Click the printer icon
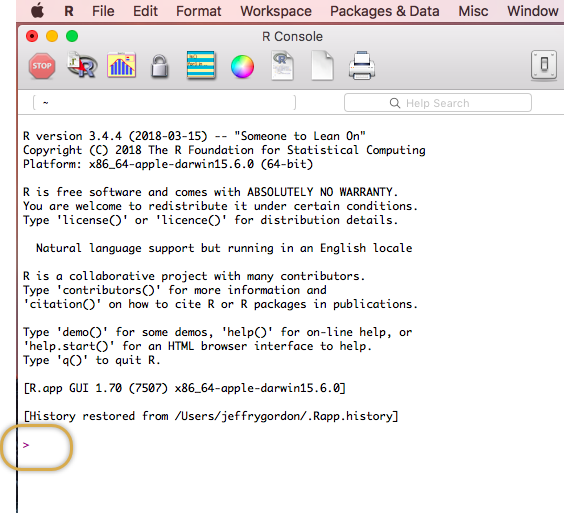 tap(362, 65)
